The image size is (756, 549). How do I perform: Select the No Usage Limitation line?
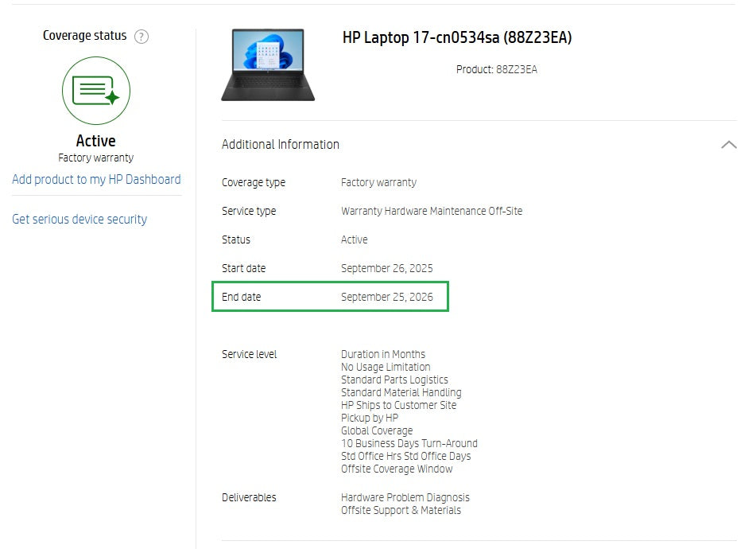pyautogui.click(x=386, y=367)
